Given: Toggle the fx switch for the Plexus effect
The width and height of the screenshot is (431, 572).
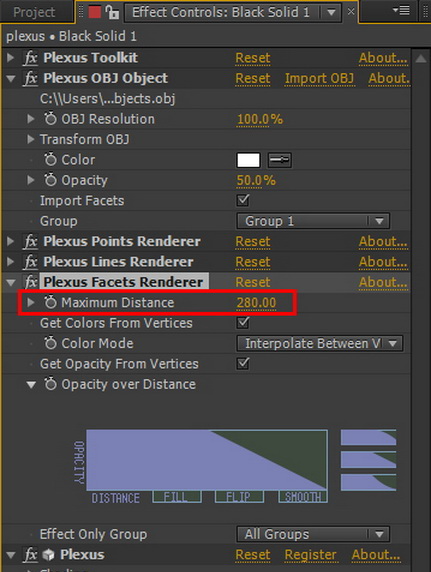Looking at the screenshot, I should pos(31,555).
